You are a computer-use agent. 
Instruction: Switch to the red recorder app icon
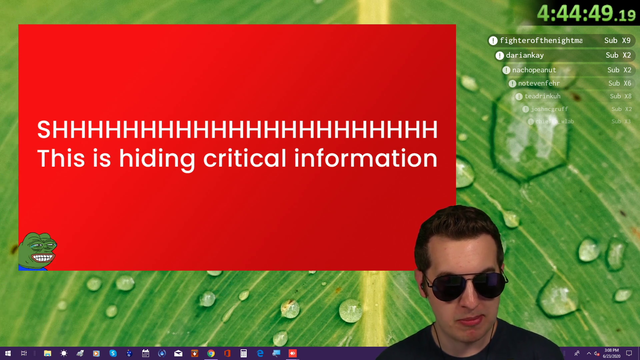tap(293, 353)
